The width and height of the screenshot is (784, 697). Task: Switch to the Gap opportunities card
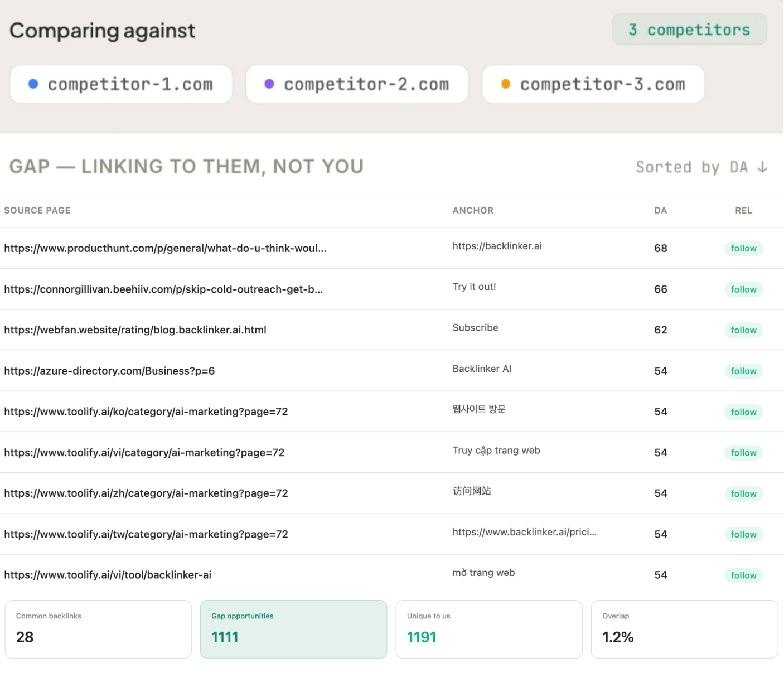pos(293,629)
